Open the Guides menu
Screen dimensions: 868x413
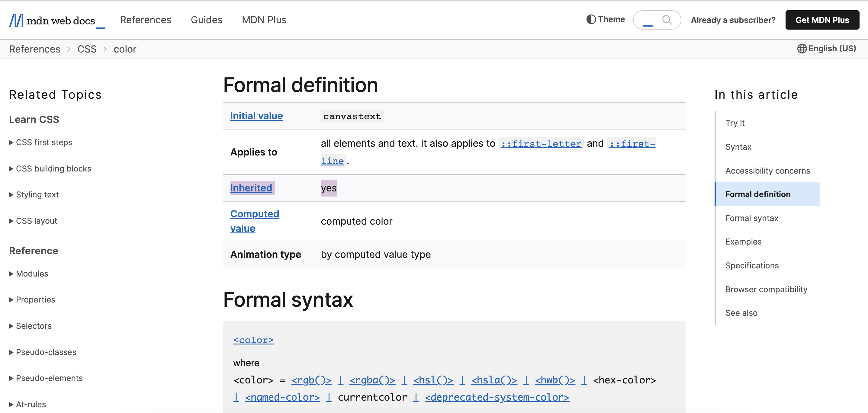coord(207,20)
